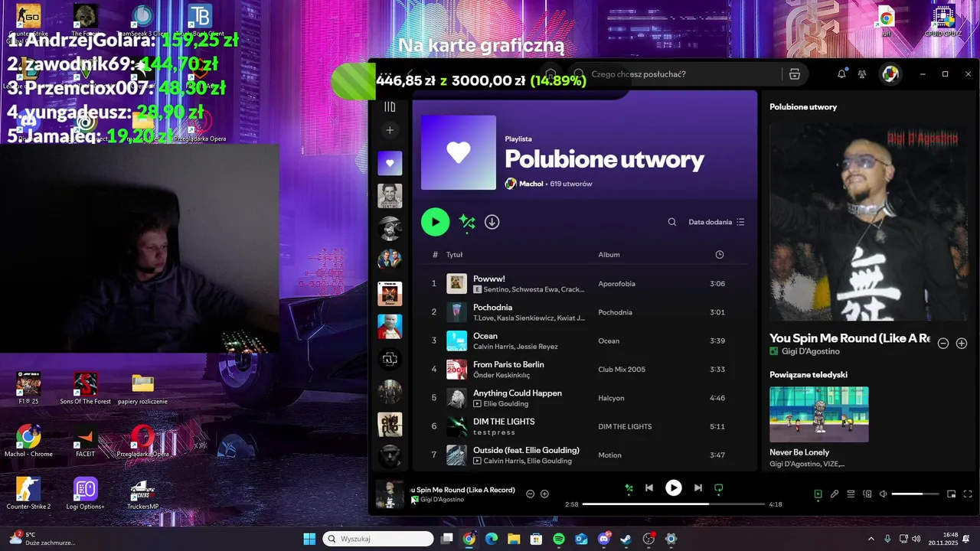Open the "Data dodania" sort dropdown
This screenshot has width=980, height=551.
click(x=716, y=222)
